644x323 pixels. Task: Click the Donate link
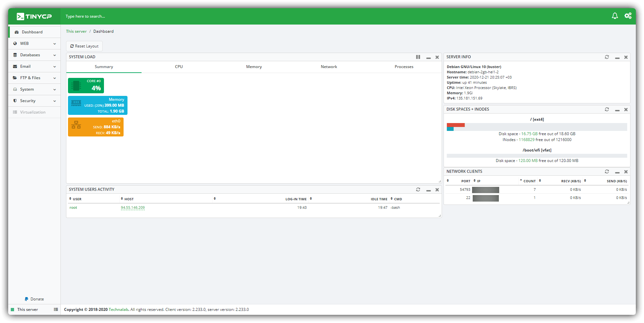point(37,299)
